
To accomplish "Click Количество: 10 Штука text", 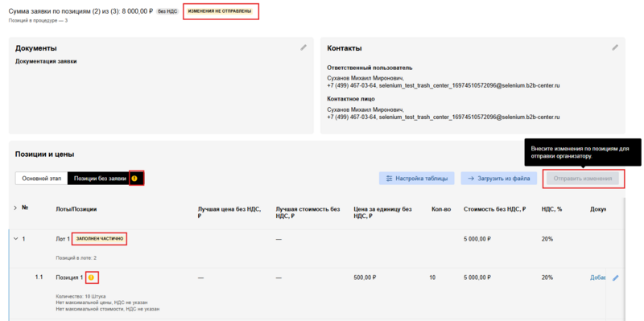I will (x=80, y=296).
